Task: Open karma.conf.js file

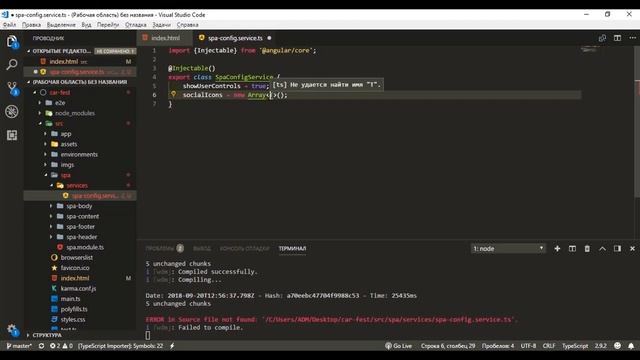Action: coord(78,289)
